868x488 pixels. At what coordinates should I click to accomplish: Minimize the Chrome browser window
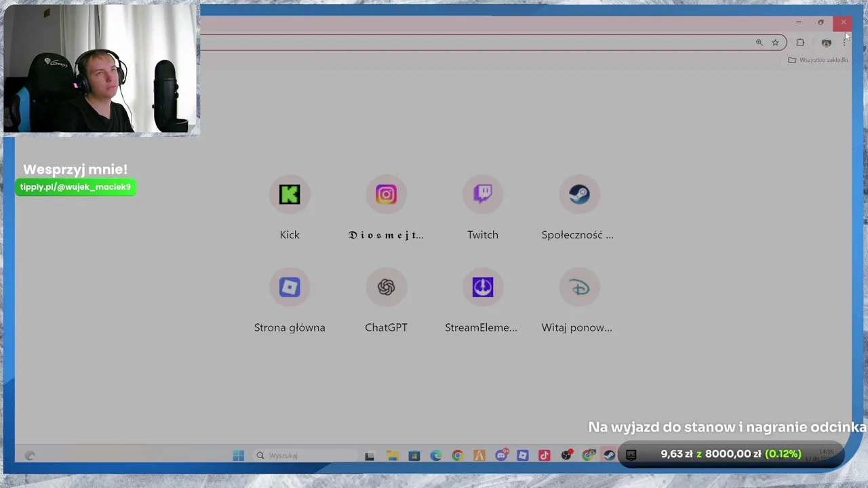798,22
